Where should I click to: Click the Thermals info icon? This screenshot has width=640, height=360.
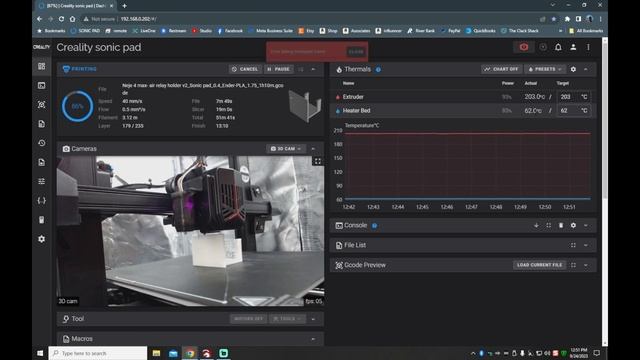(x=378, y=69)
